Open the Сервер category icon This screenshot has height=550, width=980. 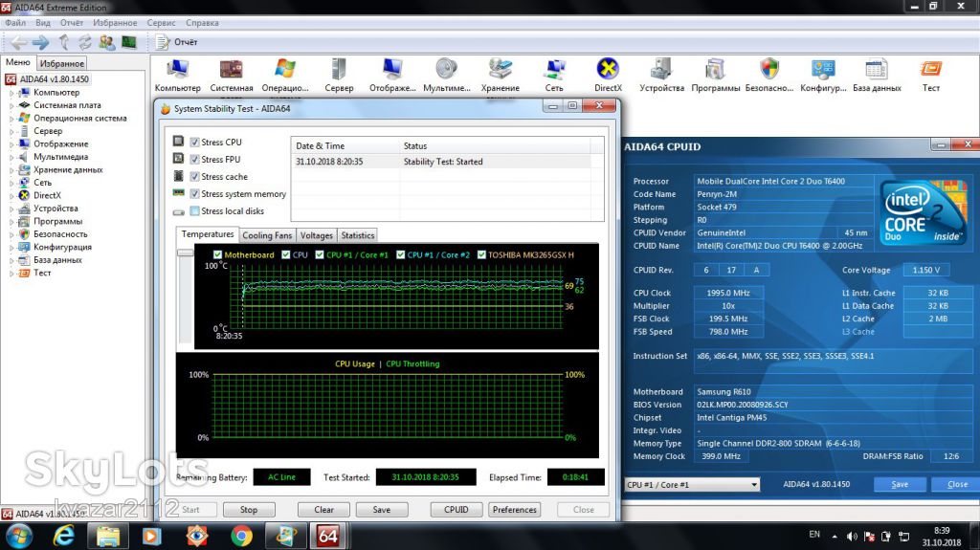[339, 75]
